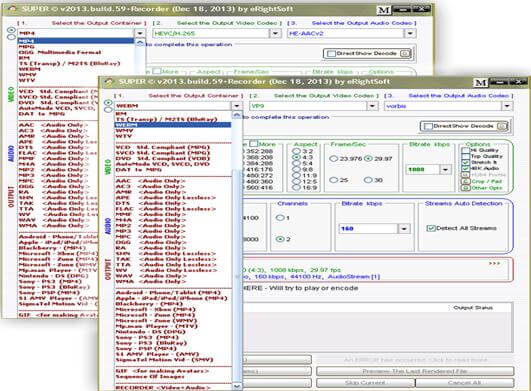The image size is (531, 391).
Task: Open the Crop / Pad option icon
Action: (465, 181)
